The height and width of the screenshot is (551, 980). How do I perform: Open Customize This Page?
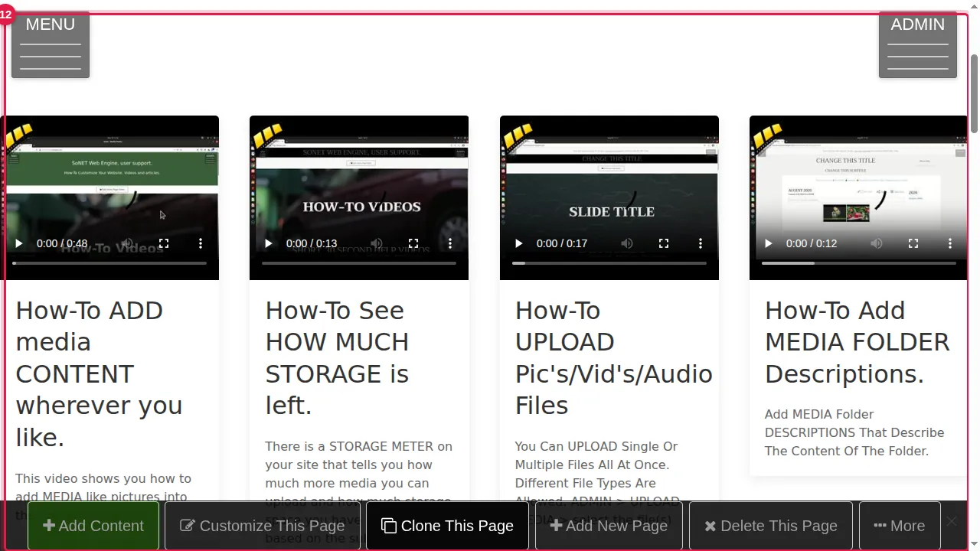pyautogui.click(x=263, y=526)
